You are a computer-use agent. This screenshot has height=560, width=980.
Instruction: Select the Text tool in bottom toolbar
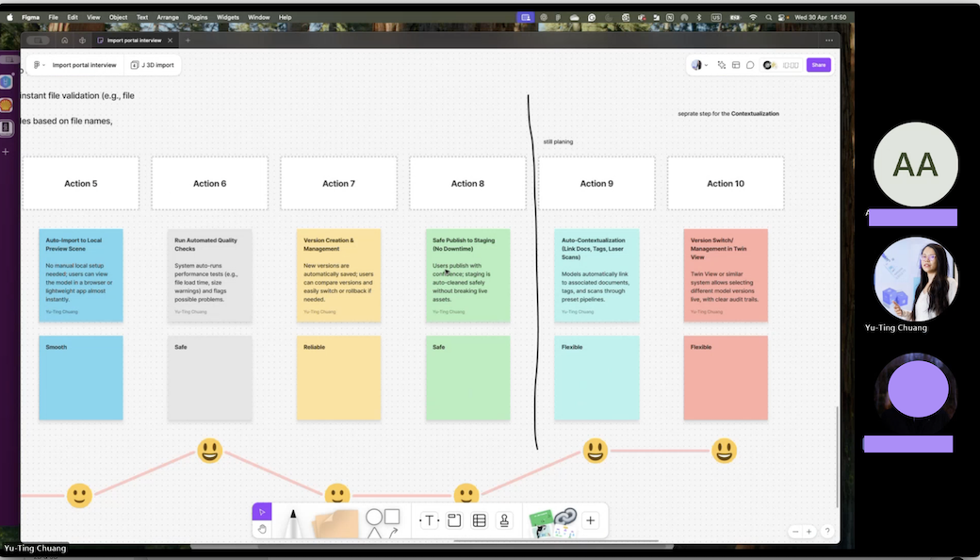point(429,520)
